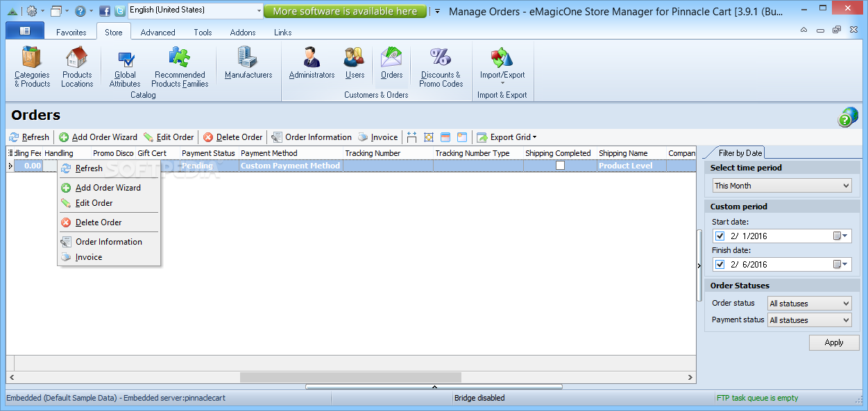Open the Finish date calendar dropdown

point(840,265)
